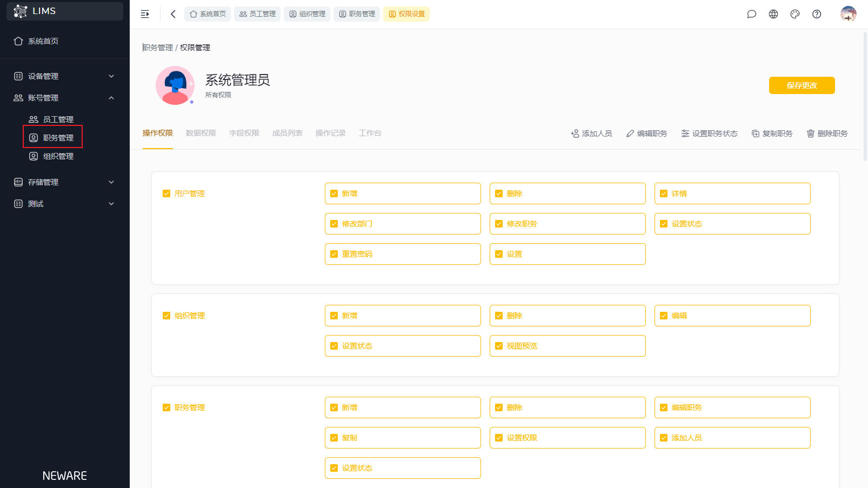Click the page vertical scrollbar
The width and height of the screenshot is (868, 488).
865,96
